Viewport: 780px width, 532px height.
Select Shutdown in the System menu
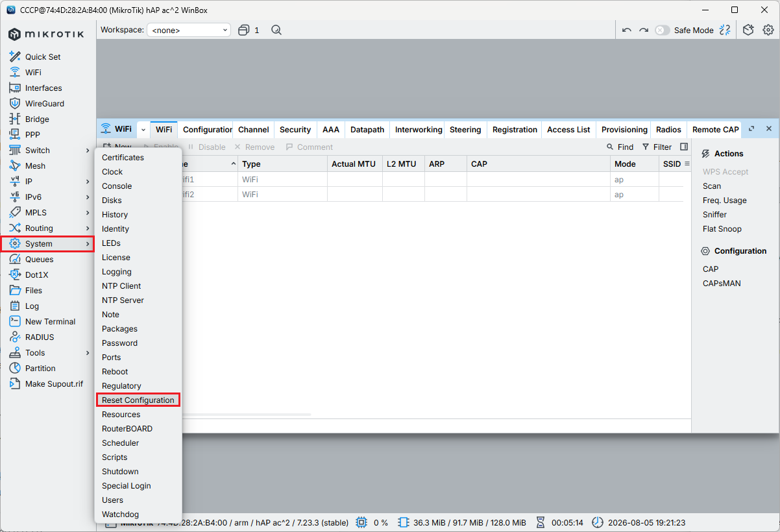pos(120,472)
